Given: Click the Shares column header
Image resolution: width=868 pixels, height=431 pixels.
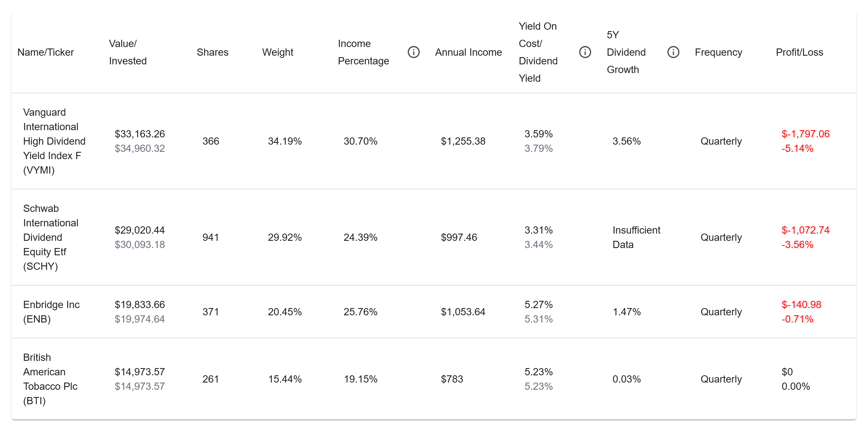Looking at the screenshot, I should pyautogui.click(x=212, y=52).
